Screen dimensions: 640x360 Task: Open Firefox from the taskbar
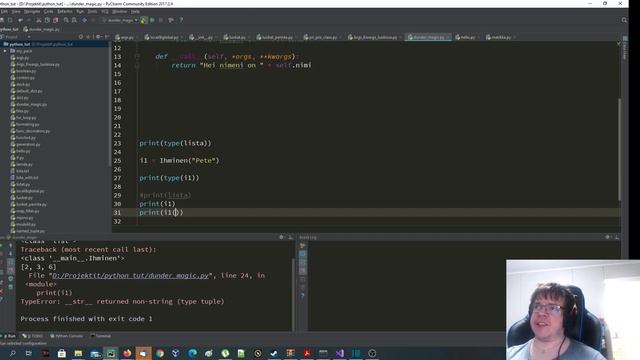click(x=127, y=353)
